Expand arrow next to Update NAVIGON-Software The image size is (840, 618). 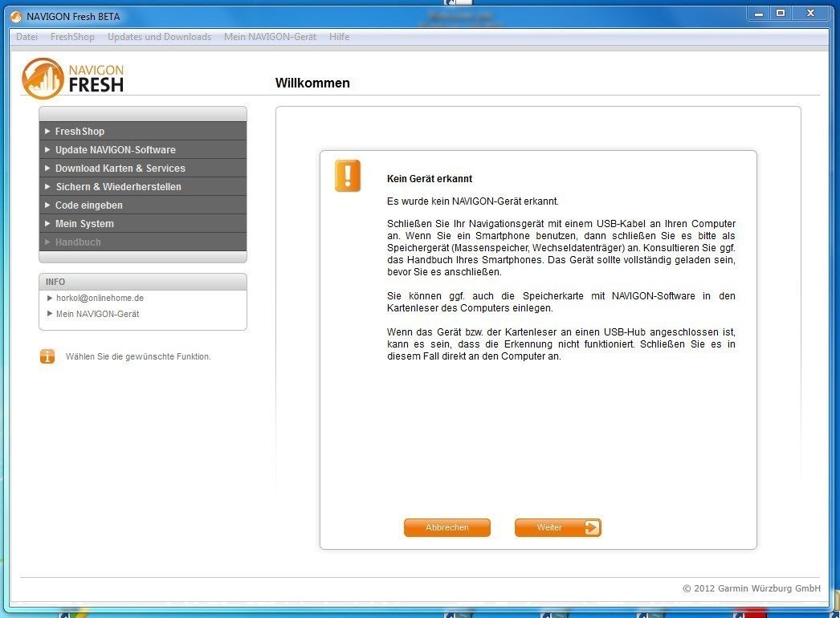click(x=47, y=149)
